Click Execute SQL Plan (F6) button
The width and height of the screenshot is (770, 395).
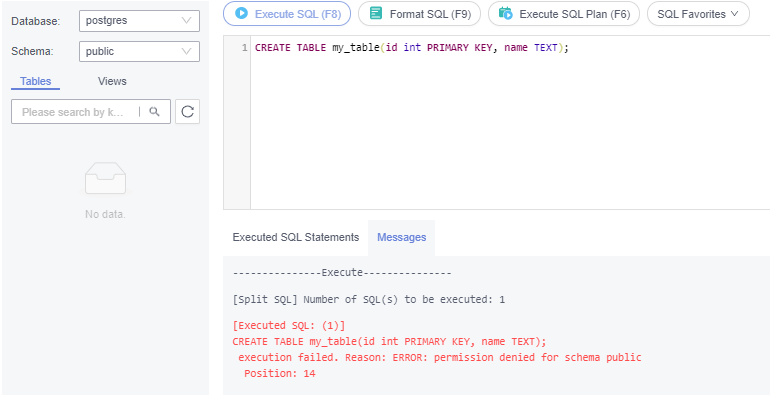coord(564,14)
